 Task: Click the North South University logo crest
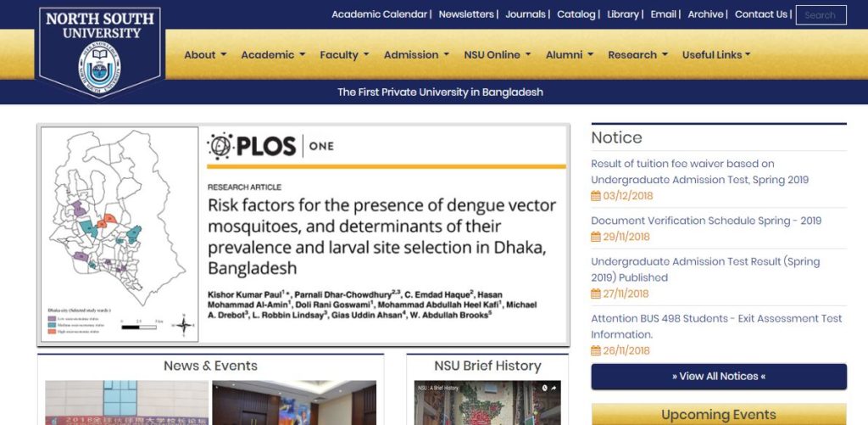pyautogui.click(x=100, y=52)
